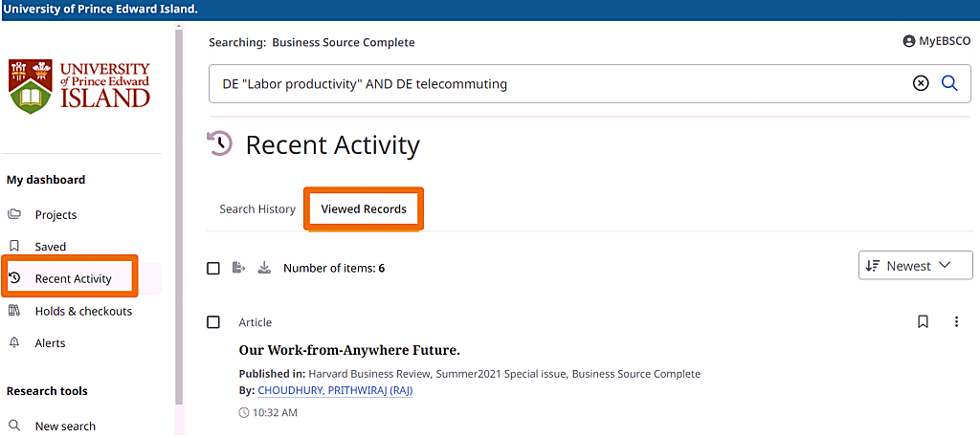The height and width of the screenshot is (438, 980).
Task: Click the search magnifier icon
Action: [949, 83]
